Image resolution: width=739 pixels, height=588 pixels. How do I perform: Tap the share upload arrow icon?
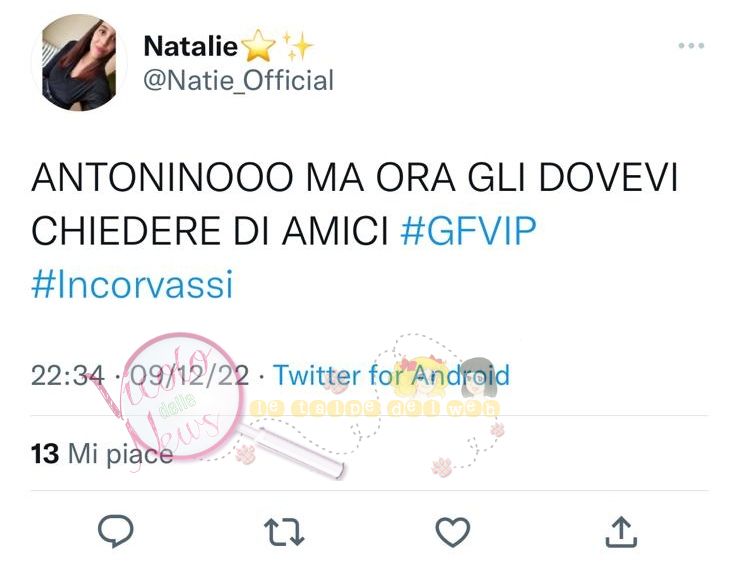pos(621,531)
